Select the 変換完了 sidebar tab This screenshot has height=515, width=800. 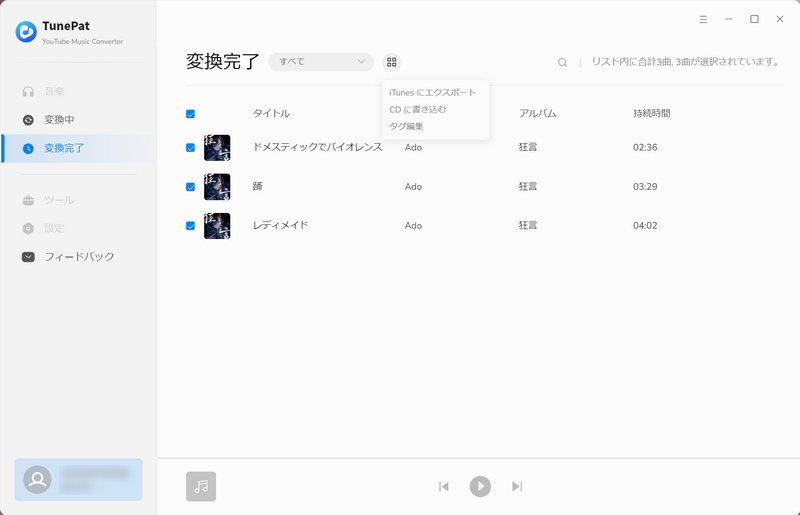coord(79,149)
